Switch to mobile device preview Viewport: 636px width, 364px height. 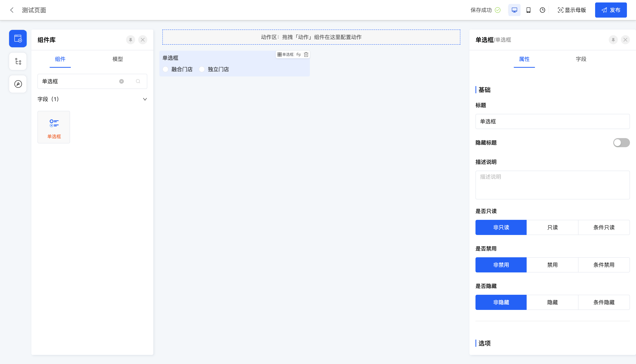tap(528, 10)
